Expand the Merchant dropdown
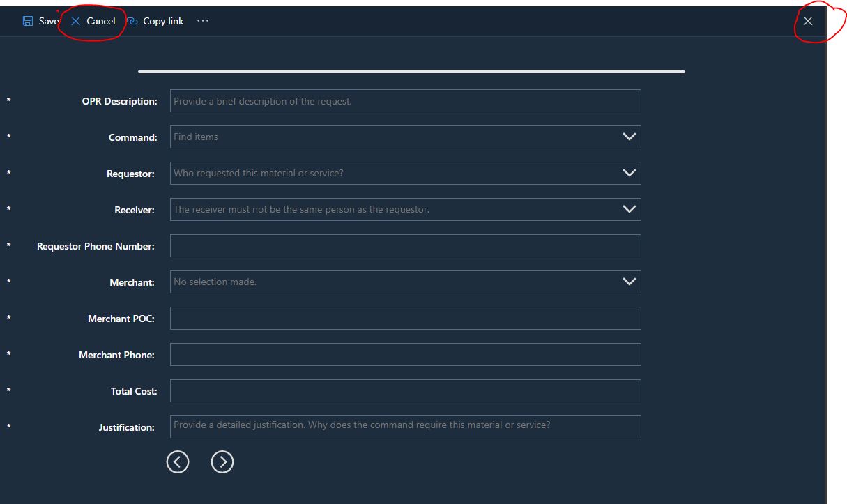The image size is (847, 504). tap(629, 282)
